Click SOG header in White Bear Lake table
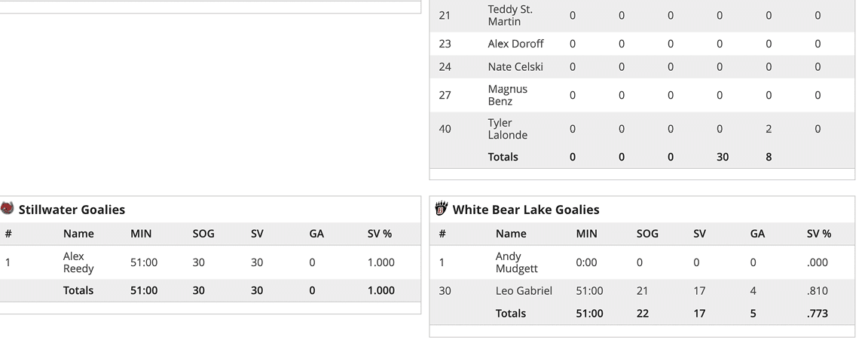868x340 pixels. click(x=646, y=234)
